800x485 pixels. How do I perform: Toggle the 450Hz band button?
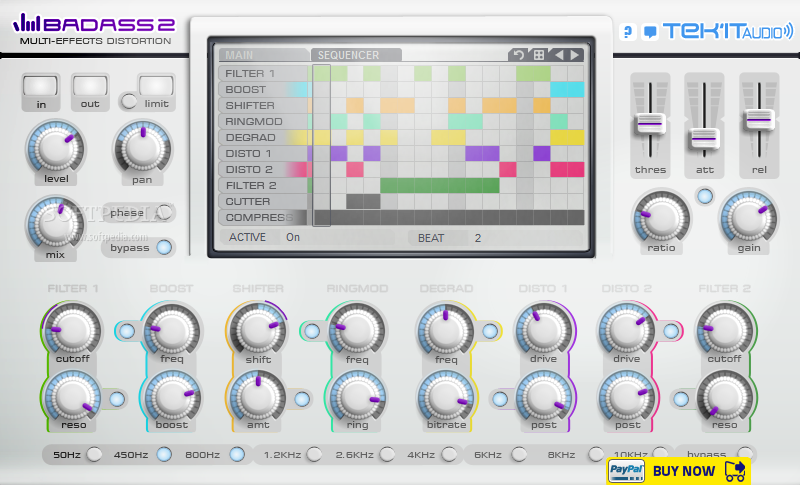[164, 454]
